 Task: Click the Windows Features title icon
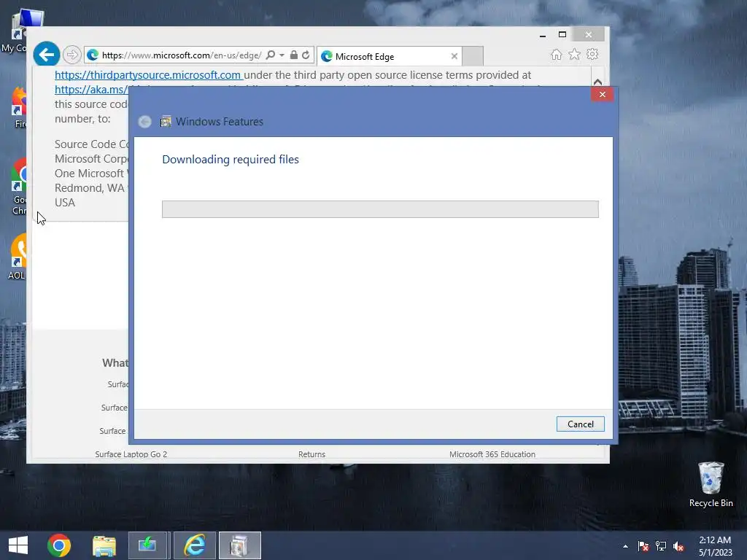coord(166,122)
